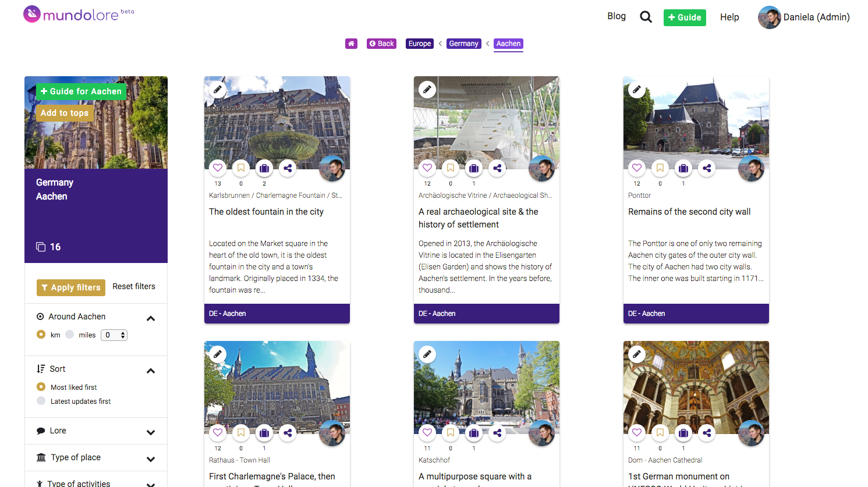Add Karlsbrunnen fountain to suitcase
Image resolution: width=868 pixels, height=487 pixels.
point(264,168)
